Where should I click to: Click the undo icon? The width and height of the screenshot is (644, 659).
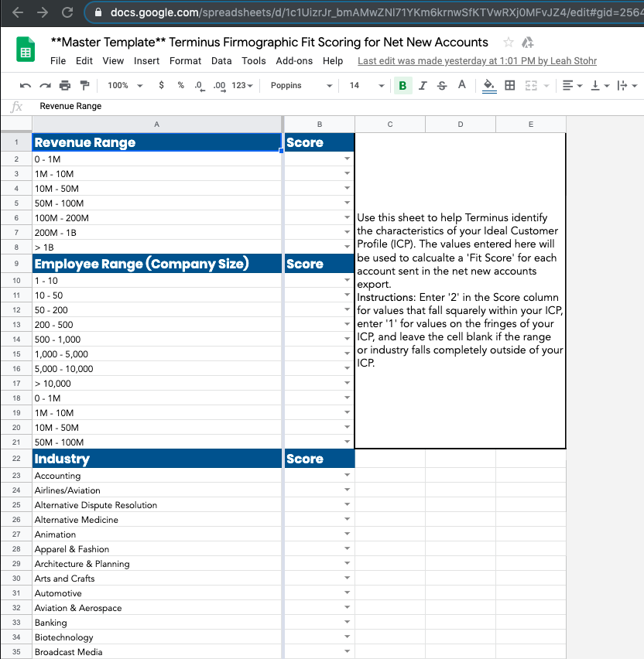pyautogui.click(x=26, y=86)
